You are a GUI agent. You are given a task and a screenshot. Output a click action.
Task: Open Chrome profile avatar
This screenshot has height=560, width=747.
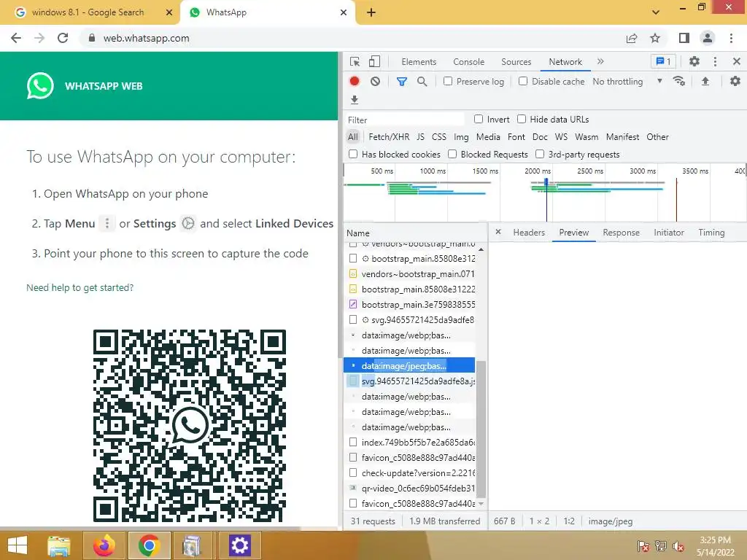[708, 38]
